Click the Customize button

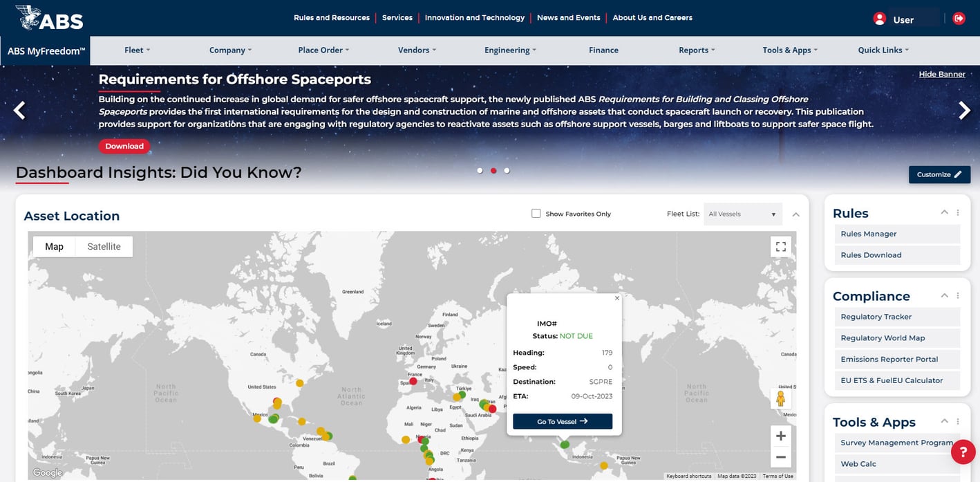[939, 174]
